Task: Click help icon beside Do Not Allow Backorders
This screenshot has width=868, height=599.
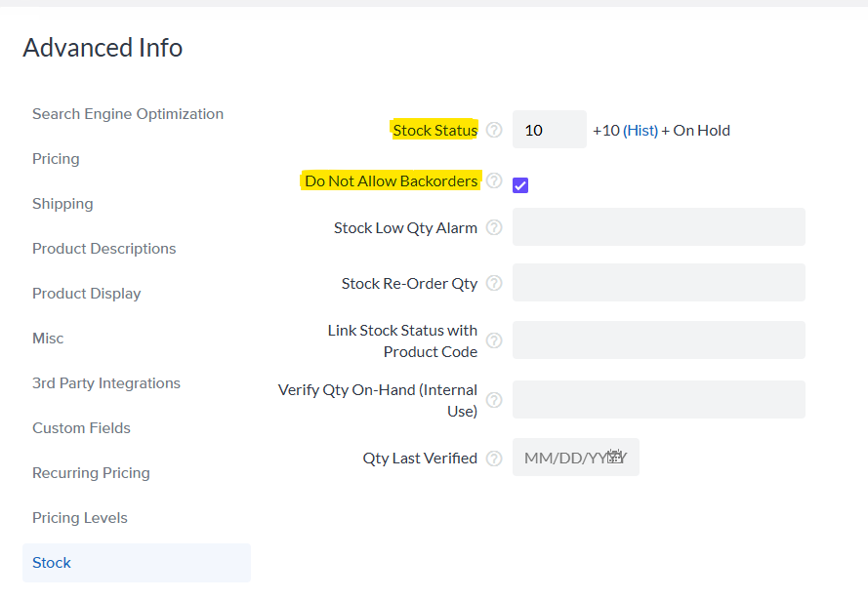Action: click(x=494, y=180)
